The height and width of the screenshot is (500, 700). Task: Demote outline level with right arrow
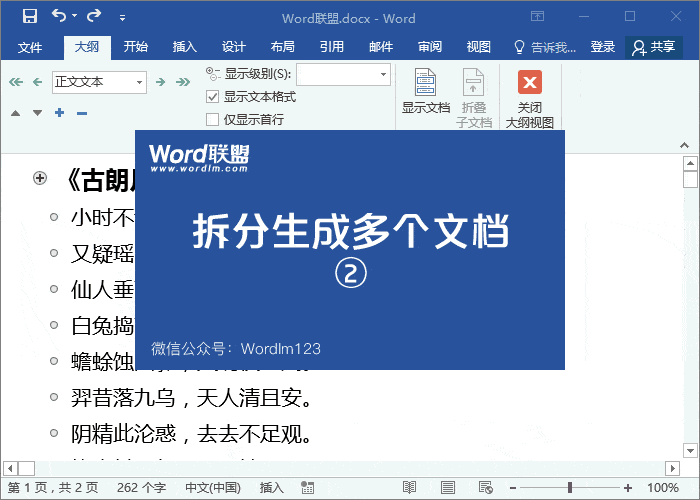pyautogui.click(x=161, y=82)
